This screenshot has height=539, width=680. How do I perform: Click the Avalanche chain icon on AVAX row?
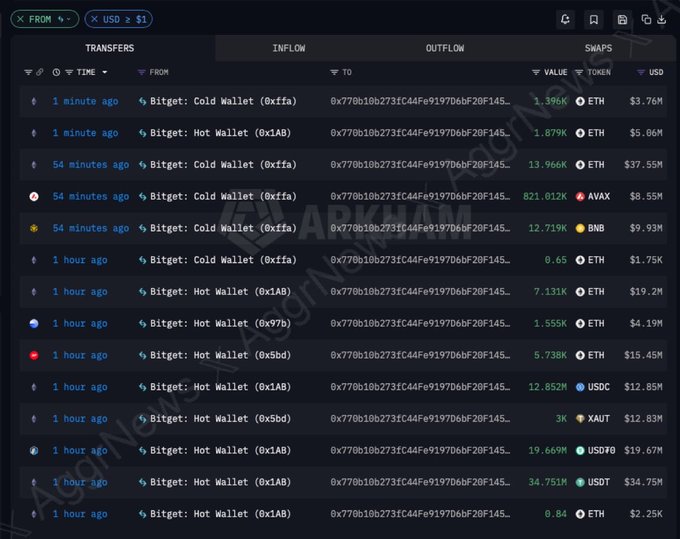34,196
